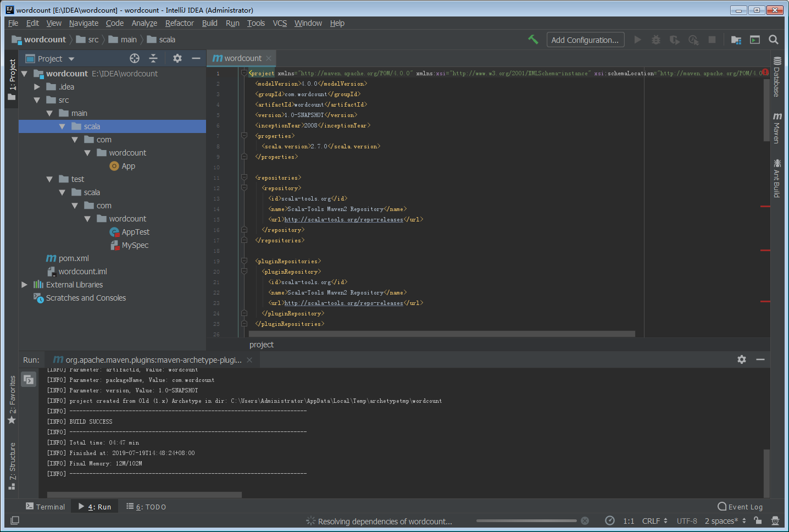The height and width of the screenshot is (532, 789).
Task: Click the error indicator in editor corner
Action: click(765, 72)
